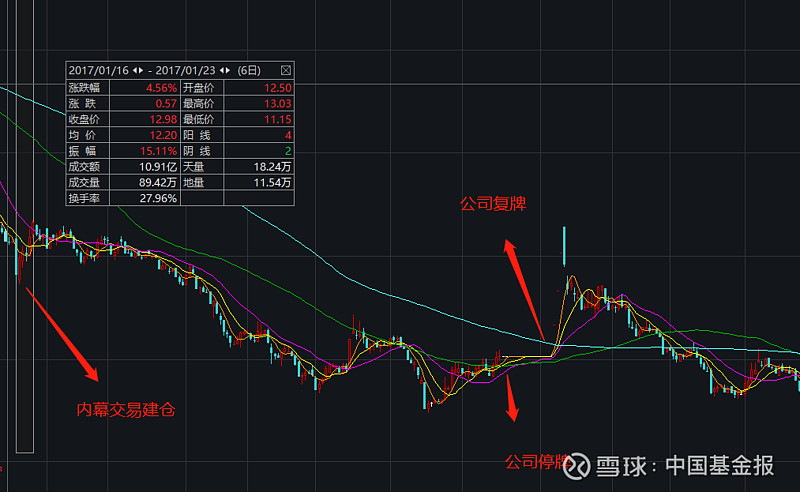800x492 pixels.
Task: Click the start date forward arrow
Action: point(141,71)
